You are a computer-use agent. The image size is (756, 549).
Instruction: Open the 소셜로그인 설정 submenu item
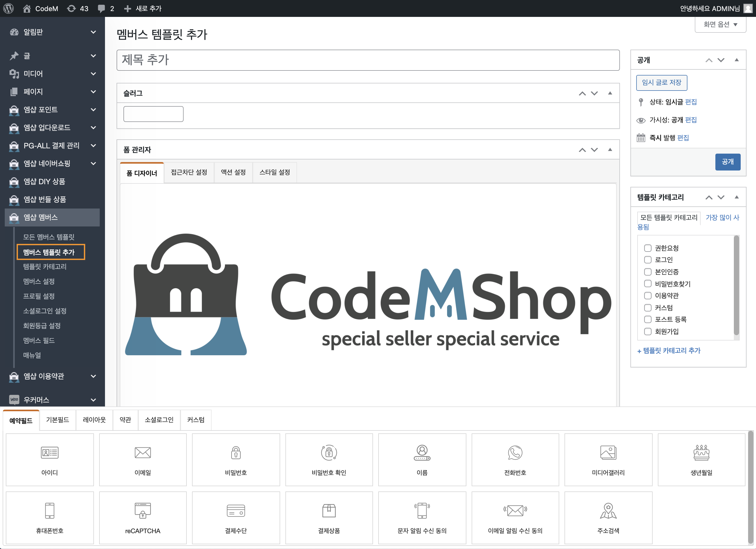click(x=45, y=311)
